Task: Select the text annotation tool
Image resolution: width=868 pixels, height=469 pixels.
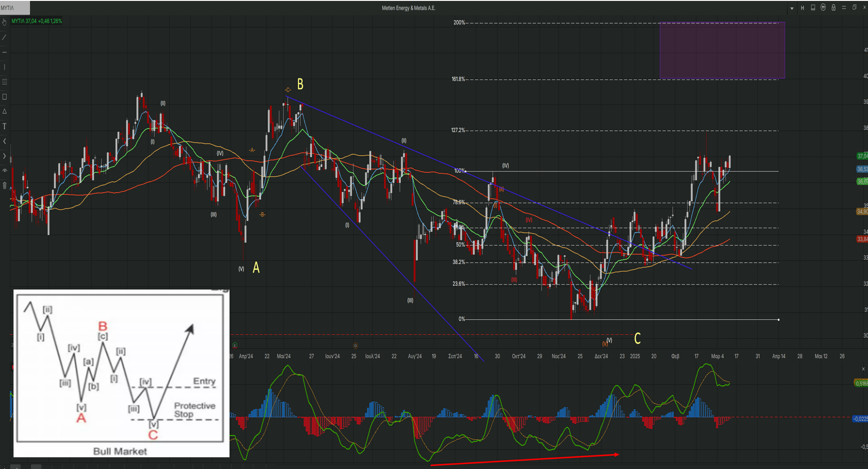Action: (x=4, y=126)
